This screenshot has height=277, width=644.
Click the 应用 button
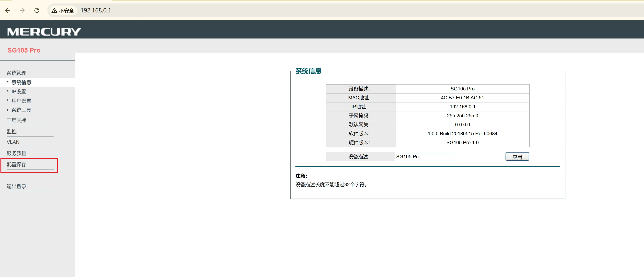pos(517,157)
